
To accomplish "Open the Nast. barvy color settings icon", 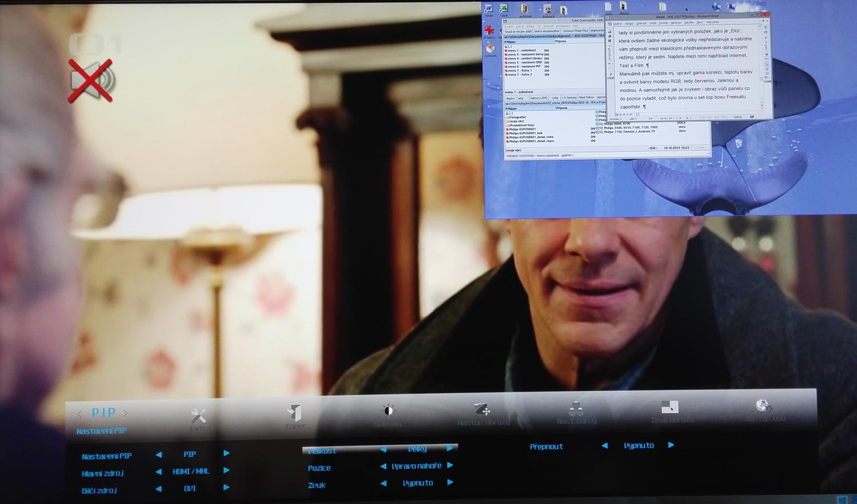I will (576, 409).
